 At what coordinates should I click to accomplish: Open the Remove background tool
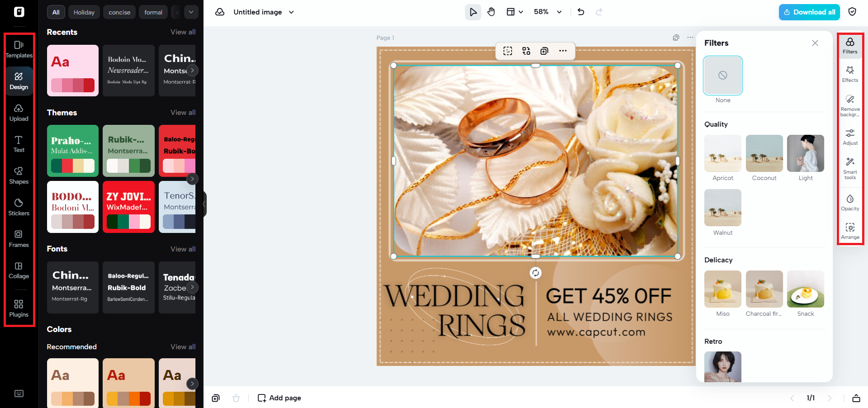(850, 105)
